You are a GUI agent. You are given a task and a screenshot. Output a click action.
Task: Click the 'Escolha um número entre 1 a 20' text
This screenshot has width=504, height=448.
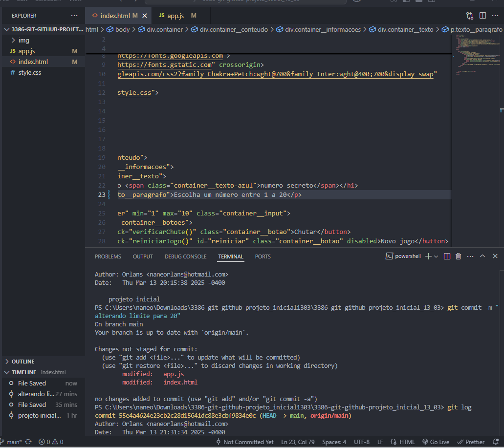click(230, 194)
